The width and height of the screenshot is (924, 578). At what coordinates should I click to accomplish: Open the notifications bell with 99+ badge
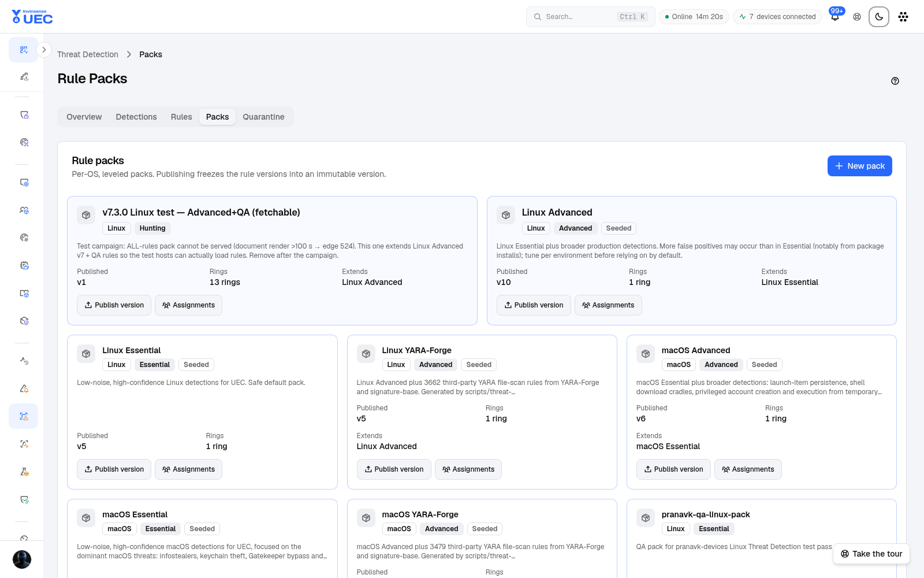coord(835,16)
